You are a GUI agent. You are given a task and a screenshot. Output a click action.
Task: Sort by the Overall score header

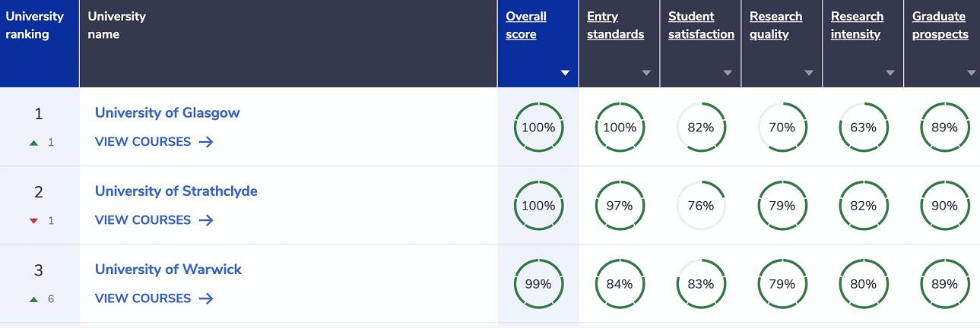coord(526,25)
